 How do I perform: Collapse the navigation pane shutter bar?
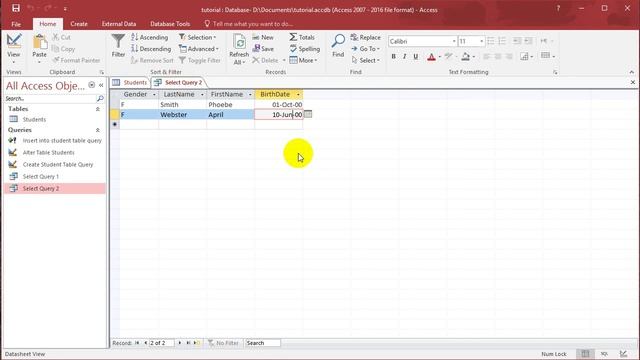101,85
